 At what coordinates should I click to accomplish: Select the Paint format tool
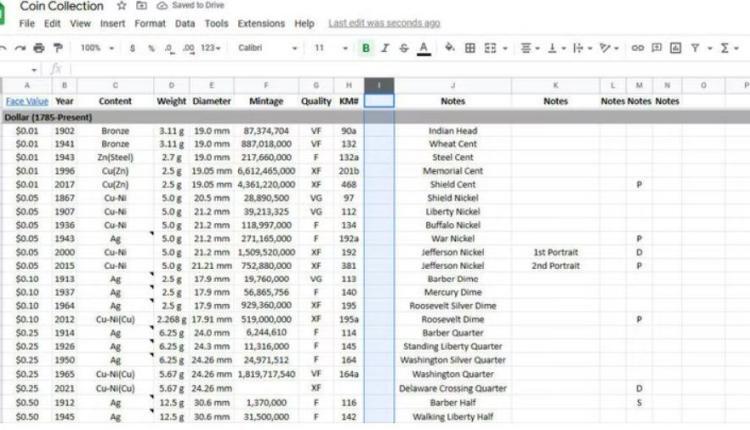(57, 48)
